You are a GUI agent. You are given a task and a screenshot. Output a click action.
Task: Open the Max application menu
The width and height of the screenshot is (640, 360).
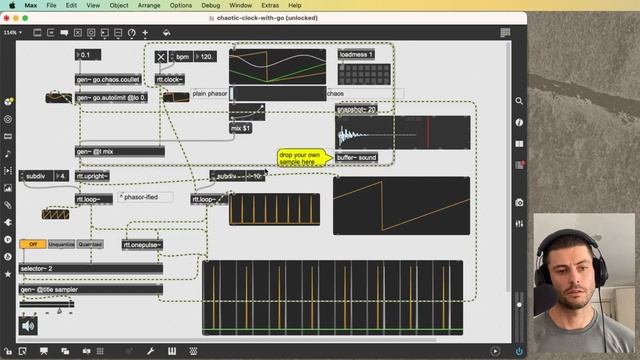(31, 5)
